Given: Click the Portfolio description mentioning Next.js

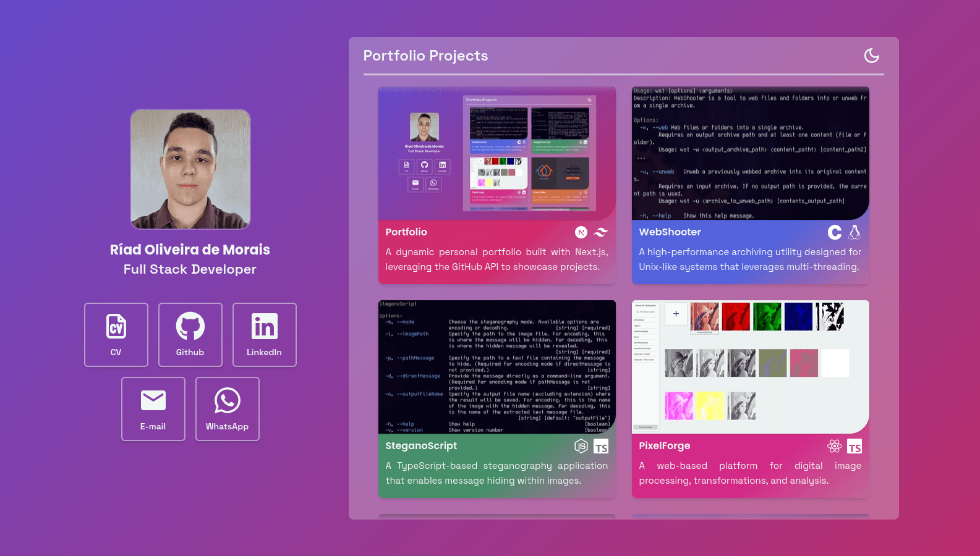Looking at the screenshot, I should tap(497, 259).
